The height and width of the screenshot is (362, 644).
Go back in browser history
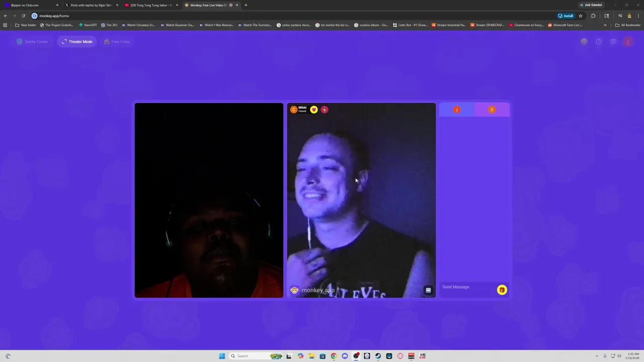coord(6,16)
